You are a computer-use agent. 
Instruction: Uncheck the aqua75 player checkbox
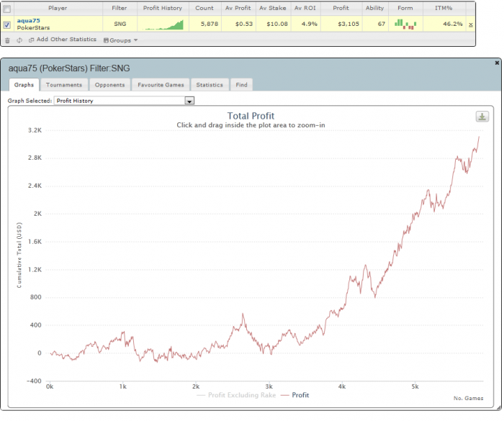[x=6, y=24]
